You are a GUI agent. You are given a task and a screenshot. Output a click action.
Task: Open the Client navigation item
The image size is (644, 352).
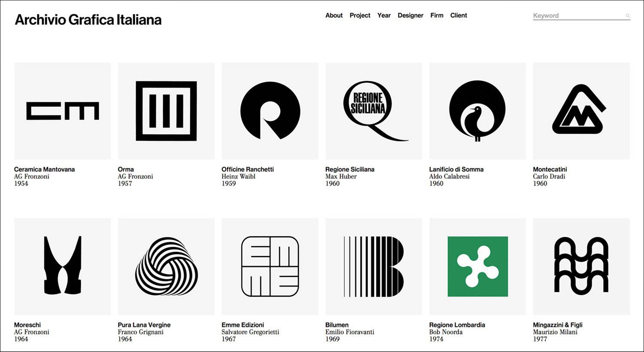(x=459, y=15)
